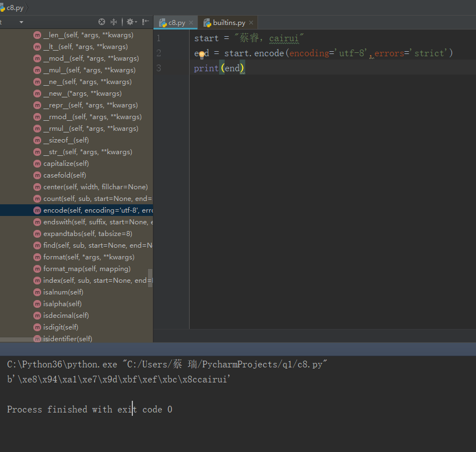Select the count method entry

pyautogui.click(x=93, y=199)
